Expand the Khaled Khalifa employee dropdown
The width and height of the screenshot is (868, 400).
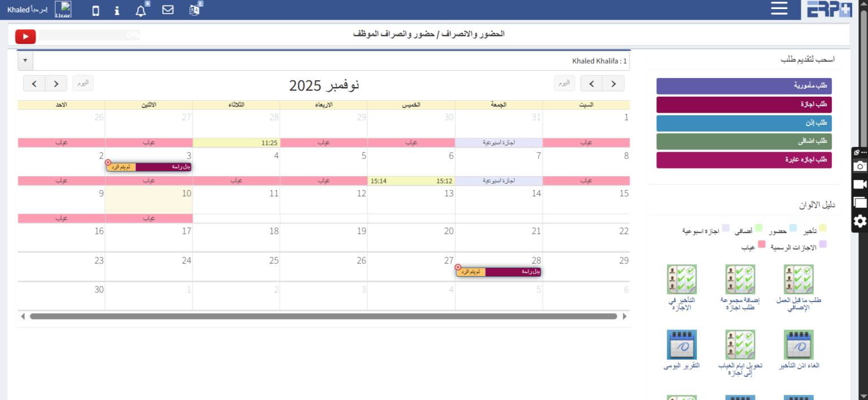coord(25,61)
